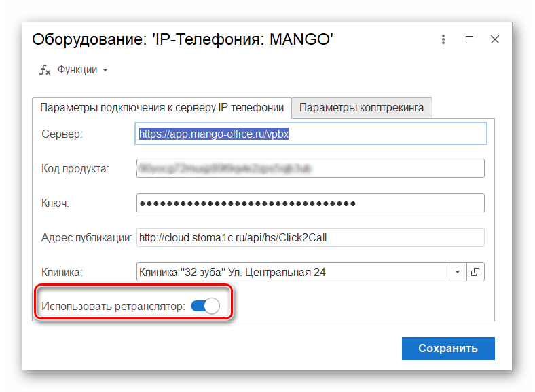Select Параметры подключения к серверу IP телефонии tab
The height and width of the screenshot is (392, 535).
(162, 108)
